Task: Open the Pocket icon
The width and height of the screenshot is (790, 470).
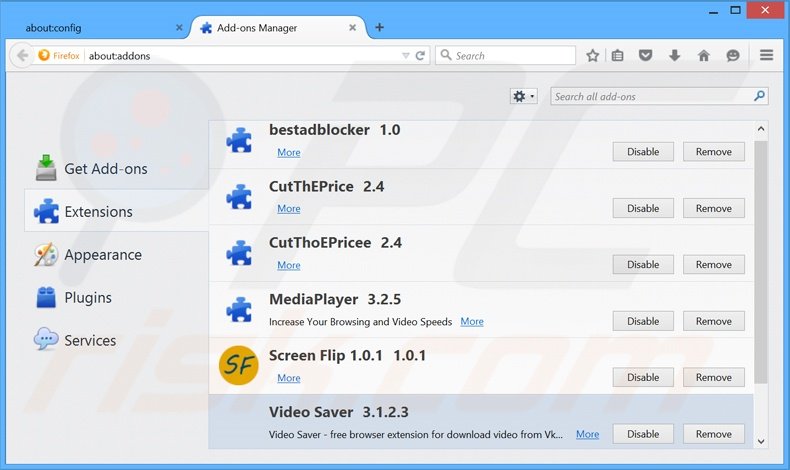Action: pos(645,55)
